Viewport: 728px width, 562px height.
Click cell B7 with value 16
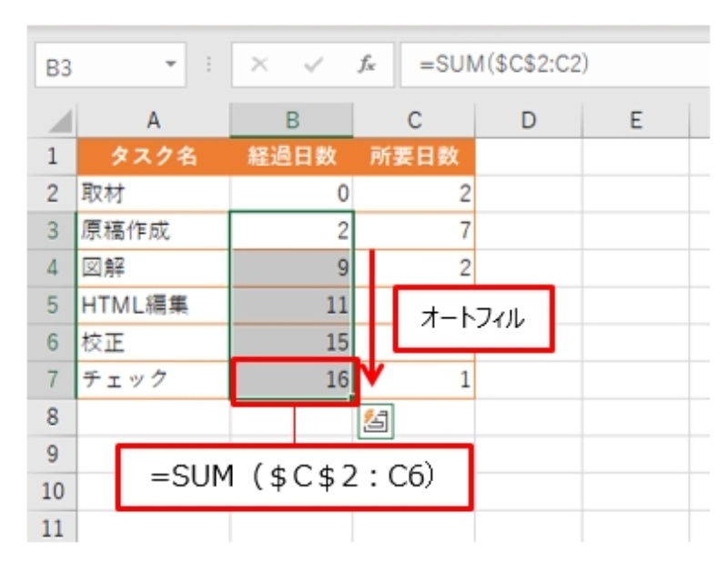point(291,380)
